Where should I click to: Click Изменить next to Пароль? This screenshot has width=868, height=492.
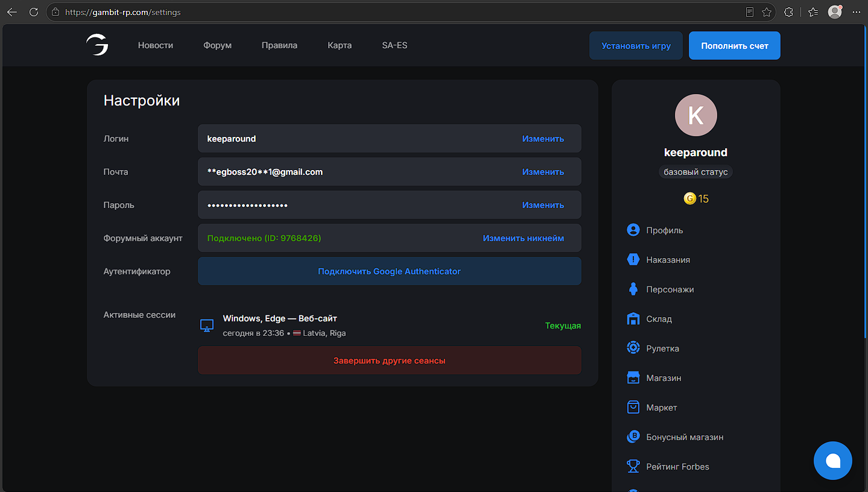tap(543, 205)
